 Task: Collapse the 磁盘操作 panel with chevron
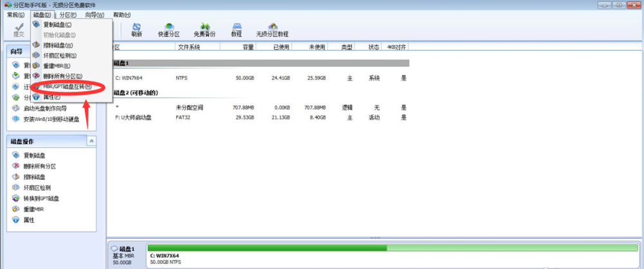click(x=91, y=141)
